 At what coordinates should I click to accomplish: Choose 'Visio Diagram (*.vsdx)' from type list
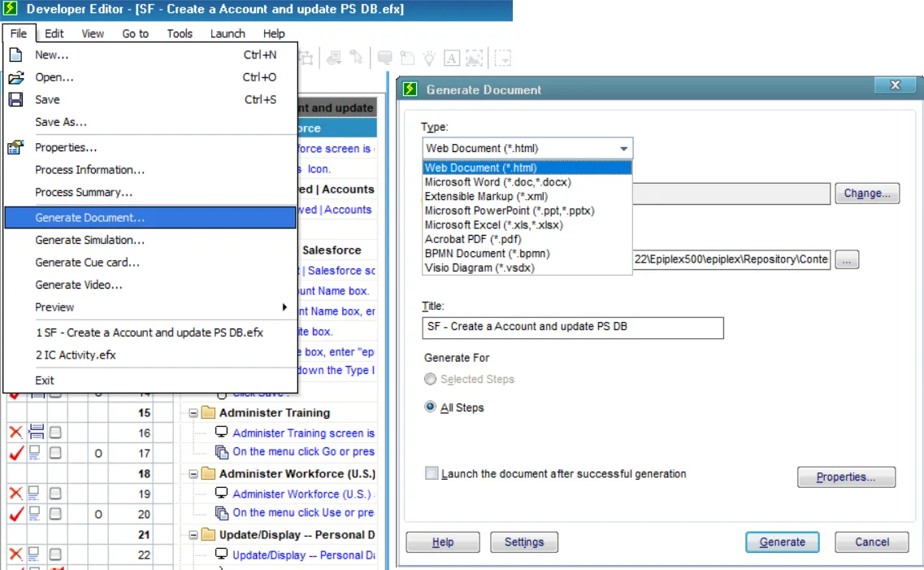click(527, 268)
